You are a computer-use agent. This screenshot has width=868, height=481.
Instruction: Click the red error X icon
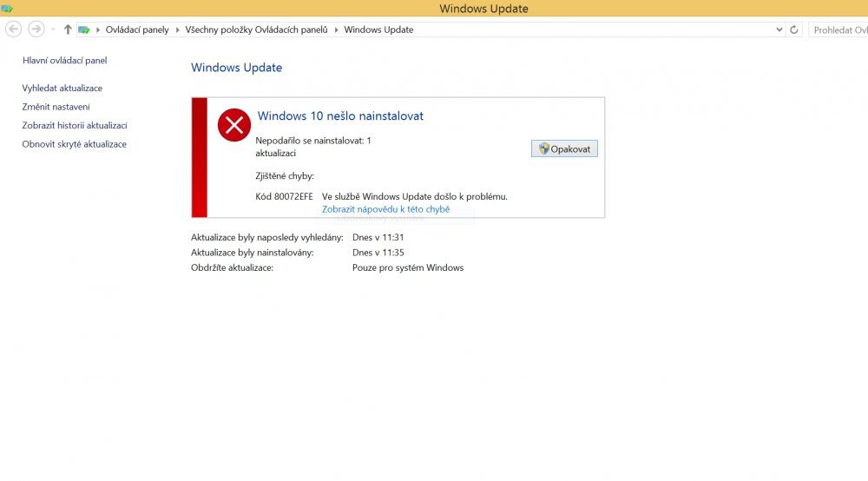(x=233, y=125)
